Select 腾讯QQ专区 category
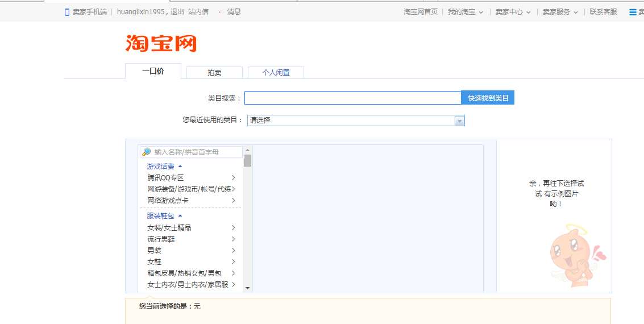Image resolution: width=644 pixels, height=324 pixels. (x=165, y=178)
